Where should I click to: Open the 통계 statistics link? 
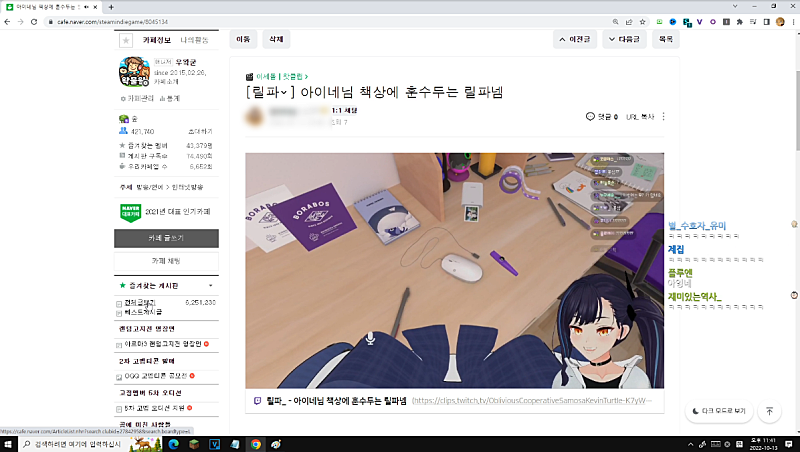[170, 98]
